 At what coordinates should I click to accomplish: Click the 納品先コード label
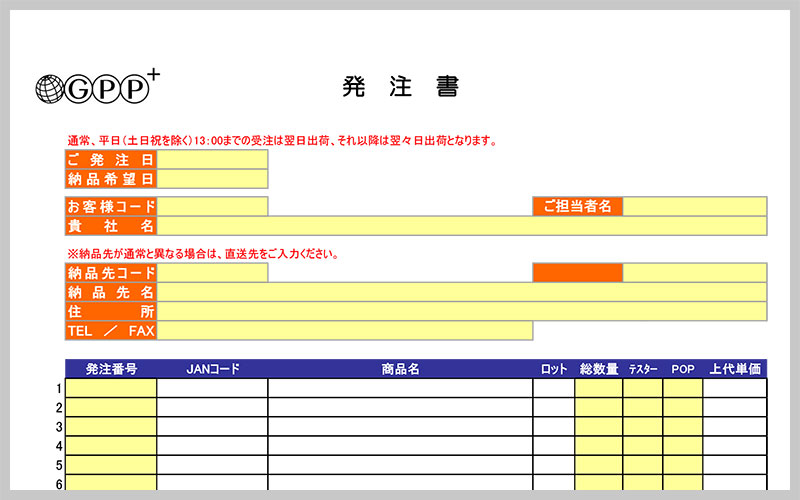click(x=111, y=273)
